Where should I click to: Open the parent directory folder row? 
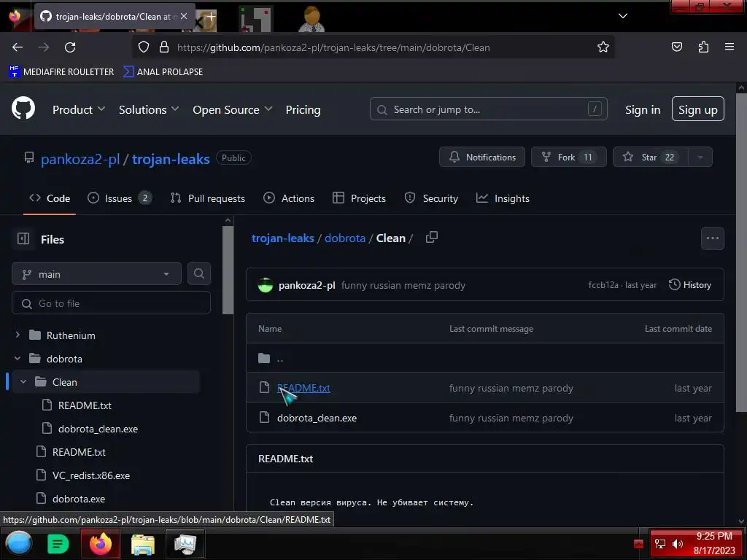click(485, 358)
